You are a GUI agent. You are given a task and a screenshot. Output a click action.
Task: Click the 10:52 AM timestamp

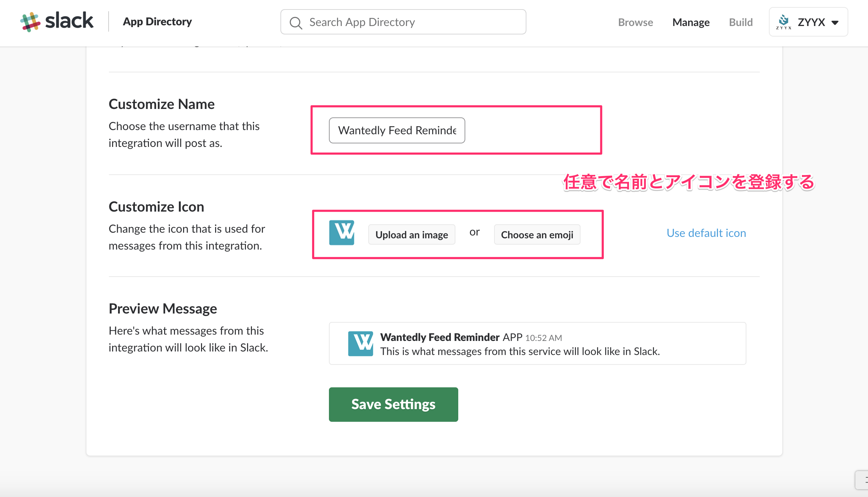click(543, 338)
